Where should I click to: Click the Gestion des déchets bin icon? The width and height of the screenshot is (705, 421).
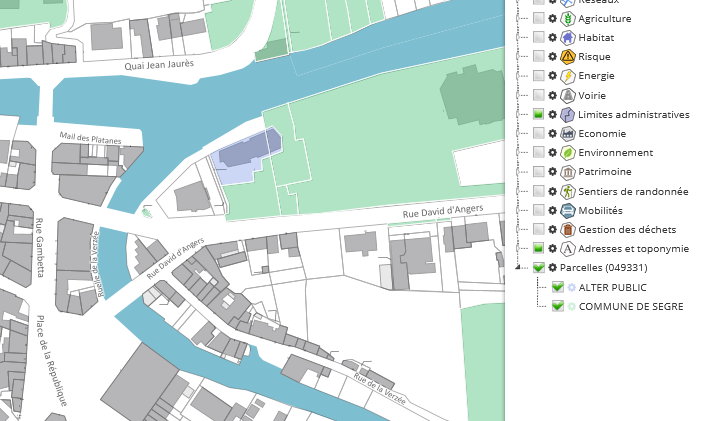568,230
